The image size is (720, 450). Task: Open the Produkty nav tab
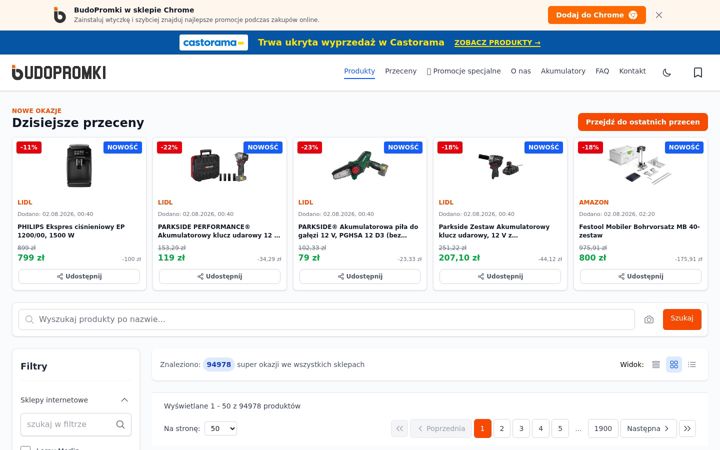pyautogui.click(x=360, y=71)
